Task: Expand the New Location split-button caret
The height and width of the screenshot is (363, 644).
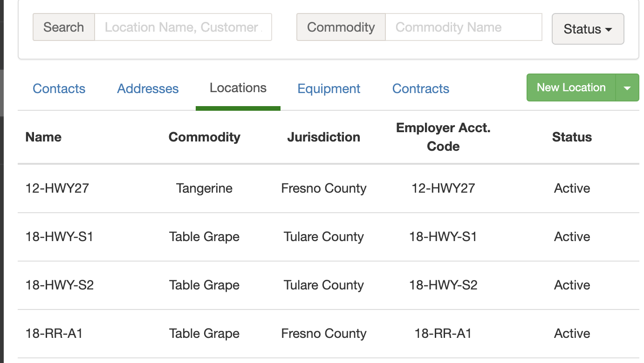Action: (x=627, y=87)
